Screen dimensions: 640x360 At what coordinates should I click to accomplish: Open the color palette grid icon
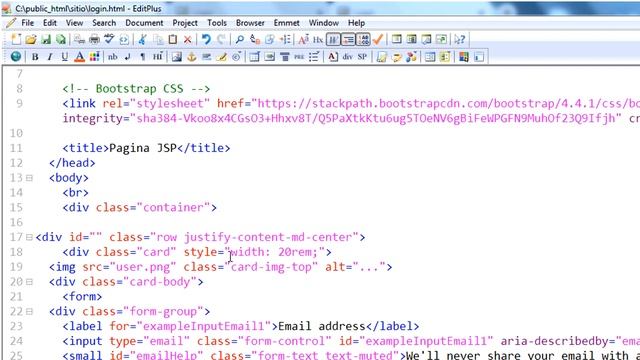[x=94, y=57]
